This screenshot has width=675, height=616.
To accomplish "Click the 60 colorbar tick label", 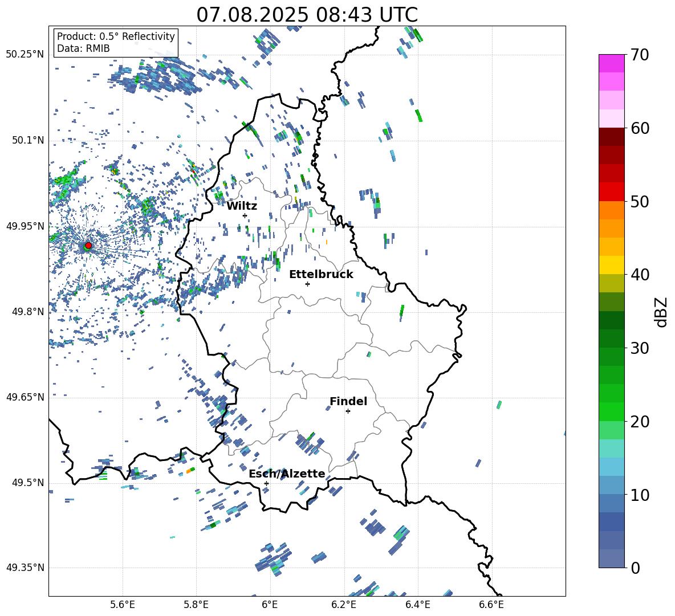I will coord(640,128).
